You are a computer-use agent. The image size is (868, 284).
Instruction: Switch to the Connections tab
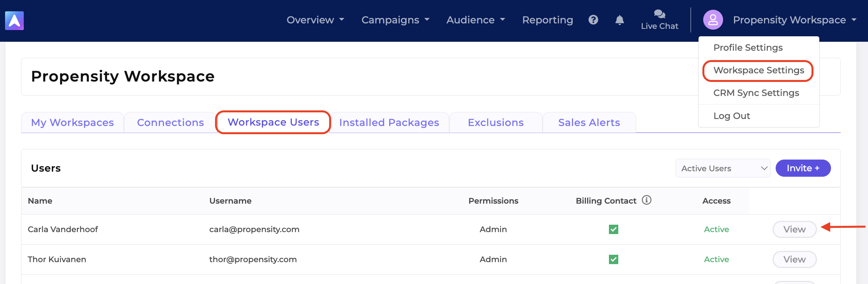click(170, 122)
